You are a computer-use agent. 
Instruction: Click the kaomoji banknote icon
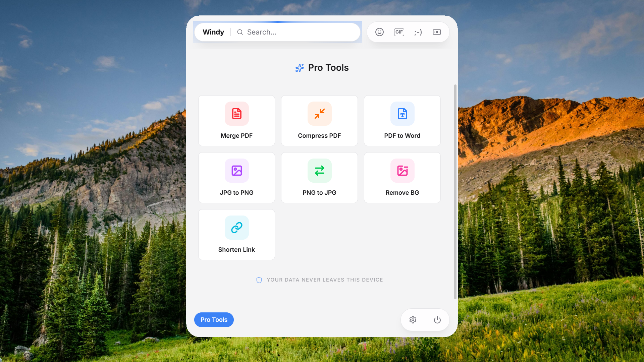click(x=437, y=32)
